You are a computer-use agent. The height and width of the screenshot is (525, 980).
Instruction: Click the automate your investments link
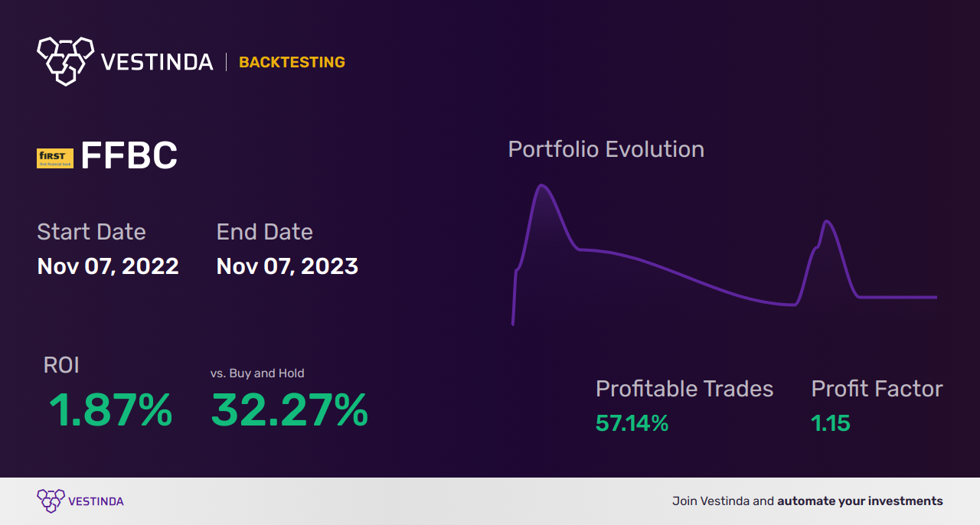[860, 501]
